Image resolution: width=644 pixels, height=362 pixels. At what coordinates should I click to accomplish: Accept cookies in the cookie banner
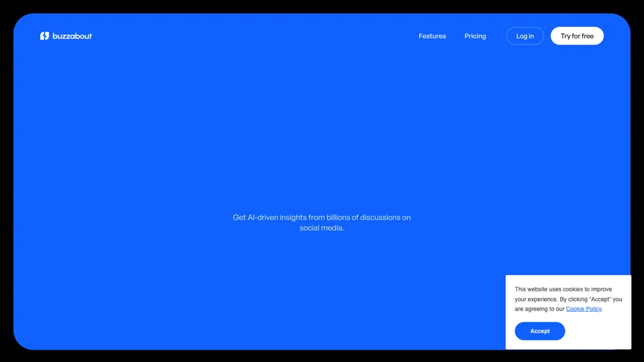click(x=540, y=331)
